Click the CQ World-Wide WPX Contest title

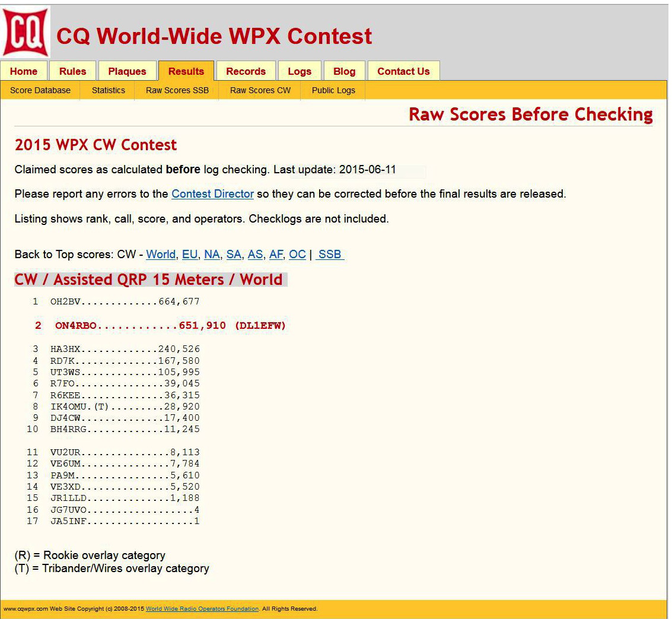[x=214, y=36]
